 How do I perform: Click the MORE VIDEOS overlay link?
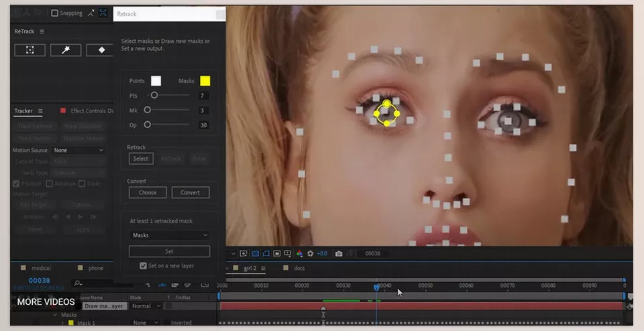pos(46,302)
